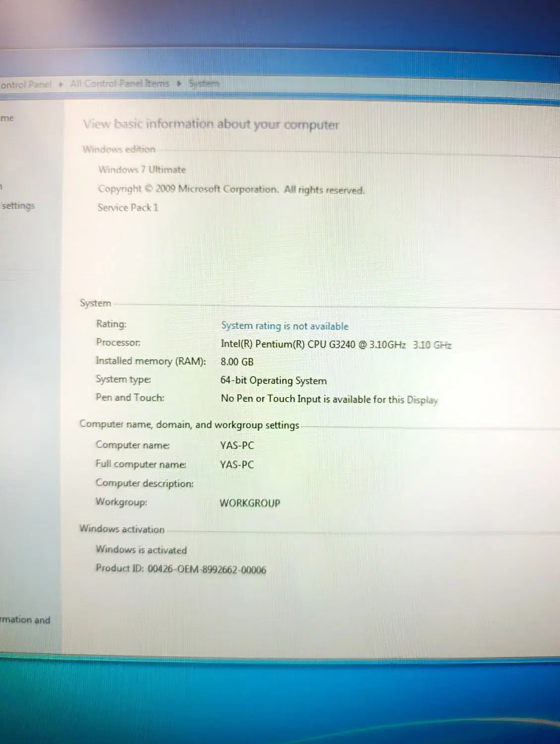Screen dimensions: 560x744
Task: Open the 'Control Panel' breadcrumb segment
Action: tap(26, 84)
